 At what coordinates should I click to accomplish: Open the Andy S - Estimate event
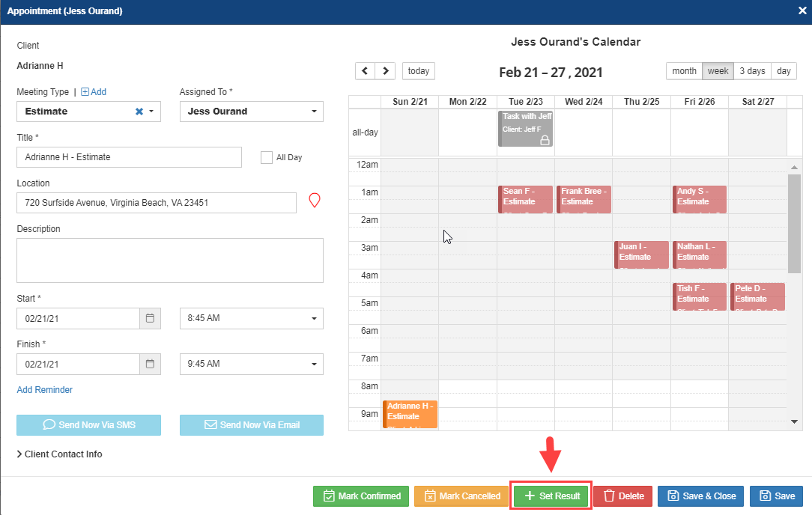700,199
